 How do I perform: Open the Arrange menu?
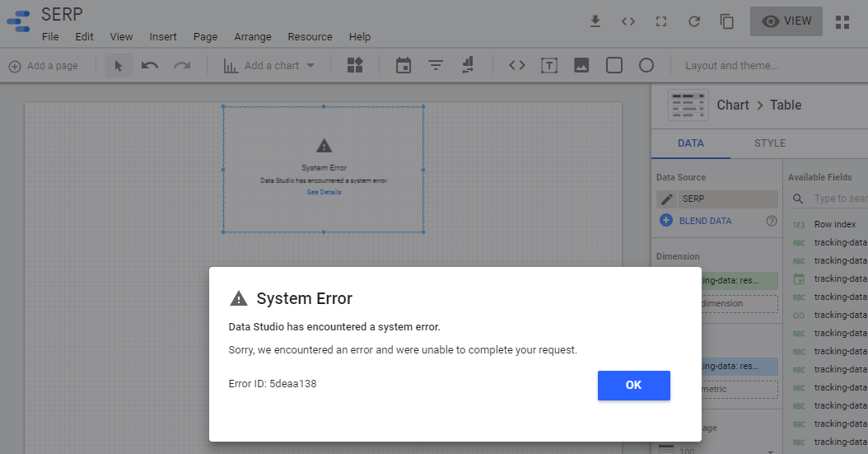253,37
